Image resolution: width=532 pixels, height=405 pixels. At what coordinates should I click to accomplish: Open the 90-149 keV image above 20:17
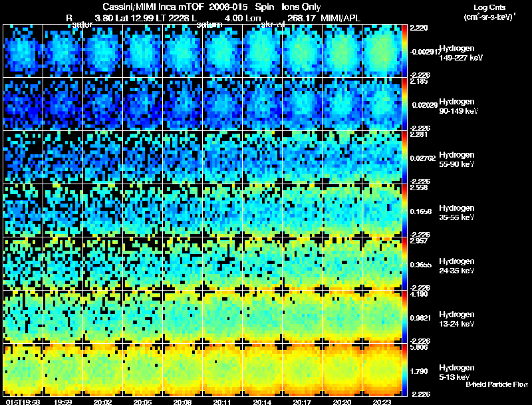302,104
